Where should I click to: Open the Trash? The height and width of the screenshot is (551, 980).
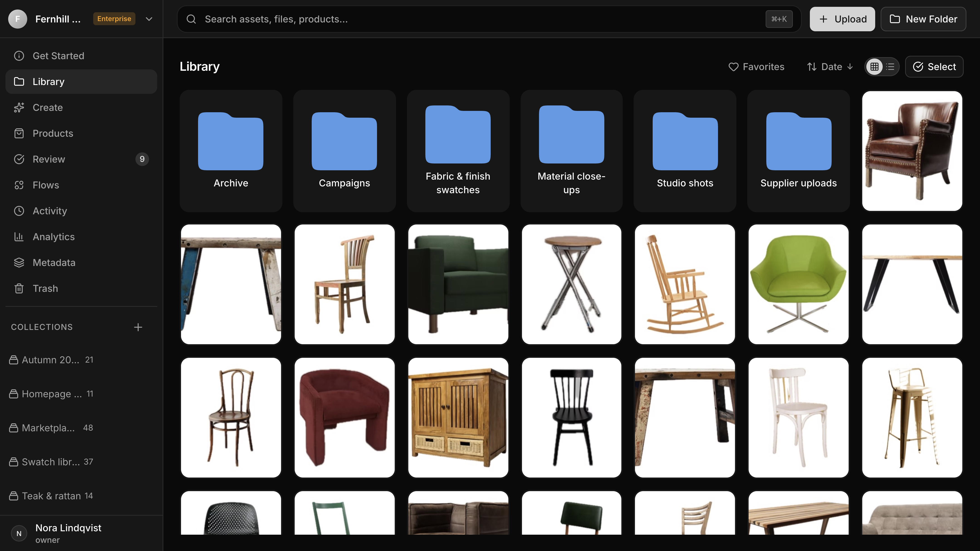[x=81, y=289]
